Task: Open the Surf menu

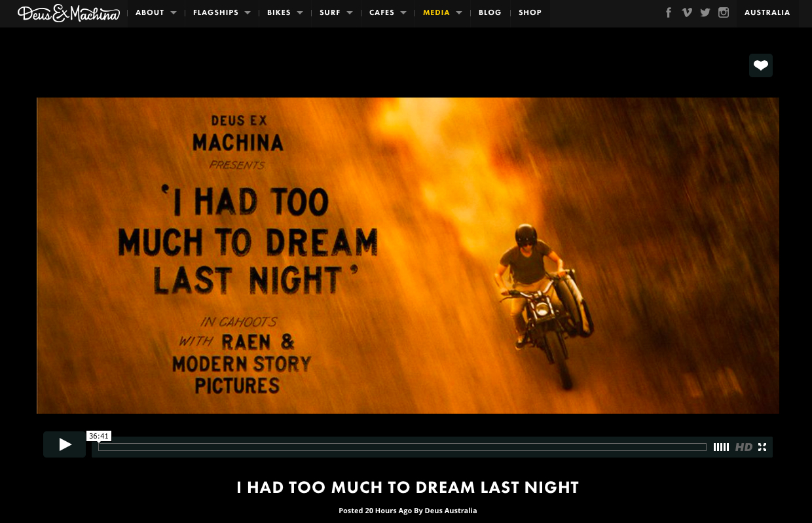Action: click(330, 12)
